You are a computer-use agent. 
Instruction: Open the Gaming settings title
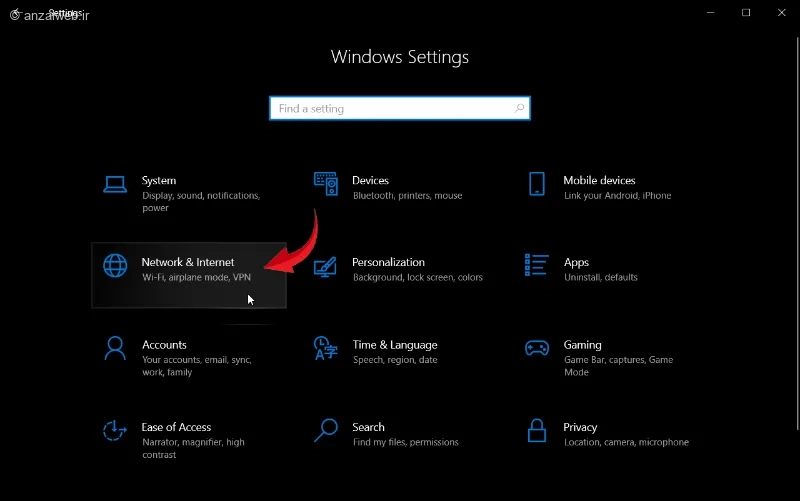tap(582, 345)
